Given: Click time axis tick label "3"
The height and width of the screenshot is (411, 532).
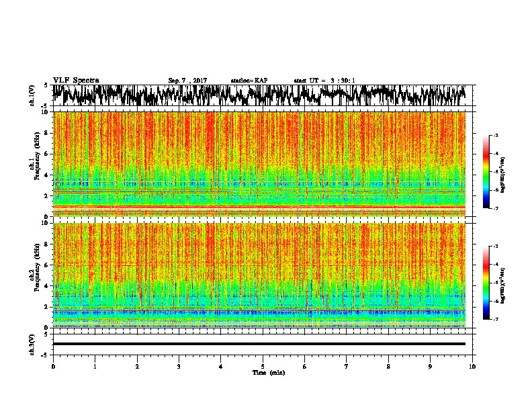Looking at the screenshot, I should (x=179, y=366).
